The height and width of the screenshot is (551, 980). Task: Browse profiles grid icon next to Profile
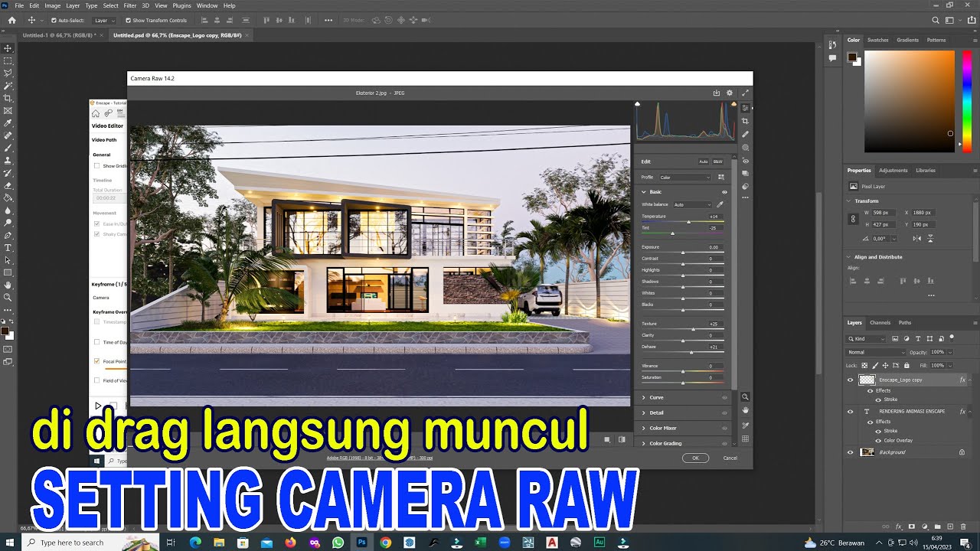pyautogui.click(x=720, y=177)
